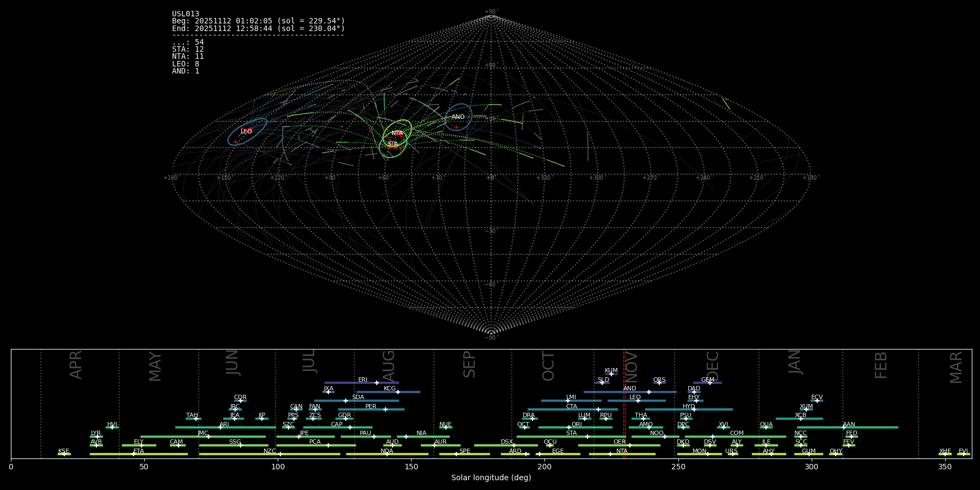Click the NOV month label in timeline
980x490 pixels.
[631, 366]
